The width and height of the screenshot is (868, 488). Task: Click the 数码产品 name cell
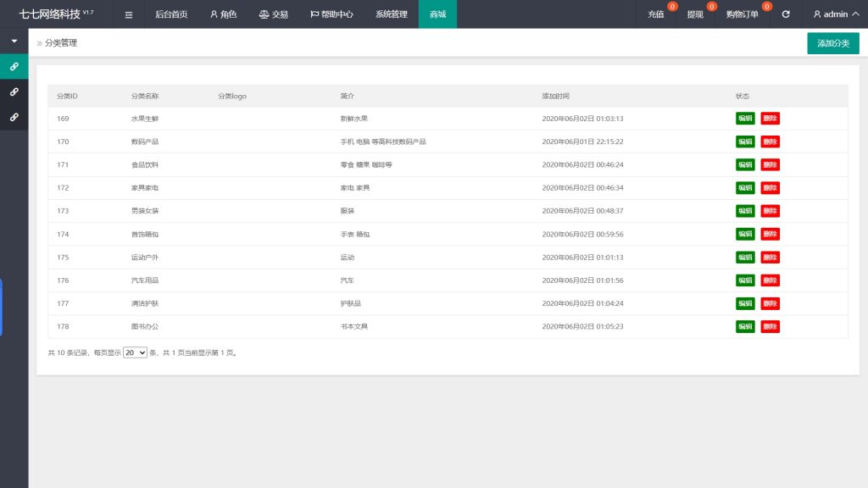tap(145, 141)
